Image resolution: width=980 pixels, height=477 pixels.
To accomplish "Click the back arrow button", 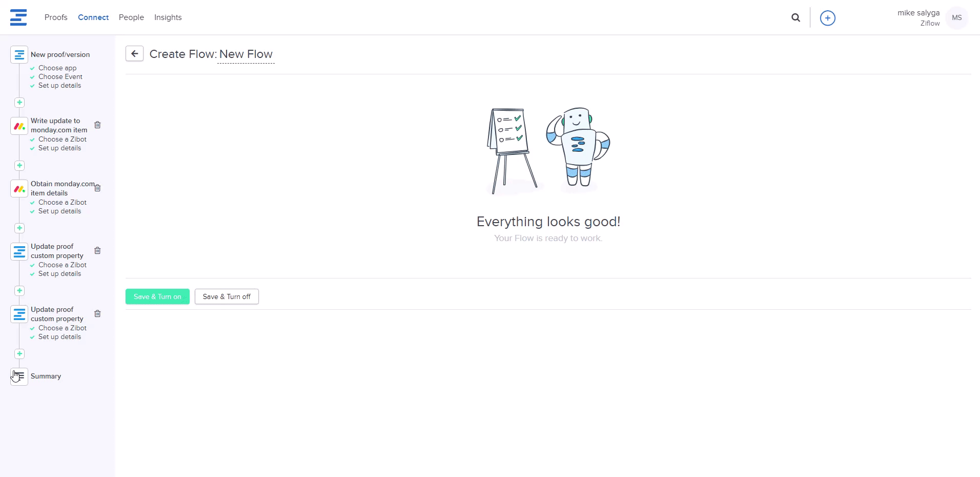I will pyautogui.click(x=134, y=53).
